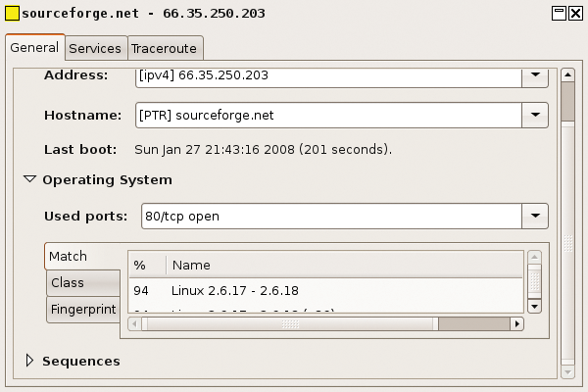Click the main panel scroll up arrow
588x392 pixels.
point(567,75)
